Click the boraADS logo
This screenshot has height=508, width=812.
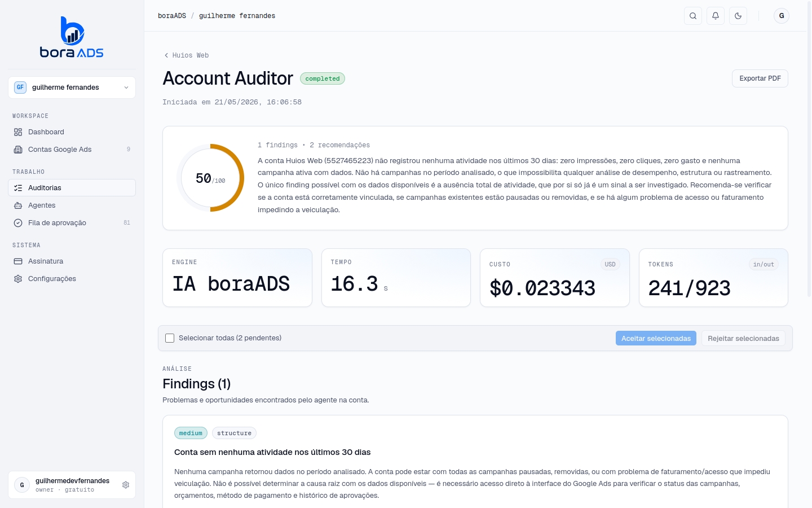(72, 37)
